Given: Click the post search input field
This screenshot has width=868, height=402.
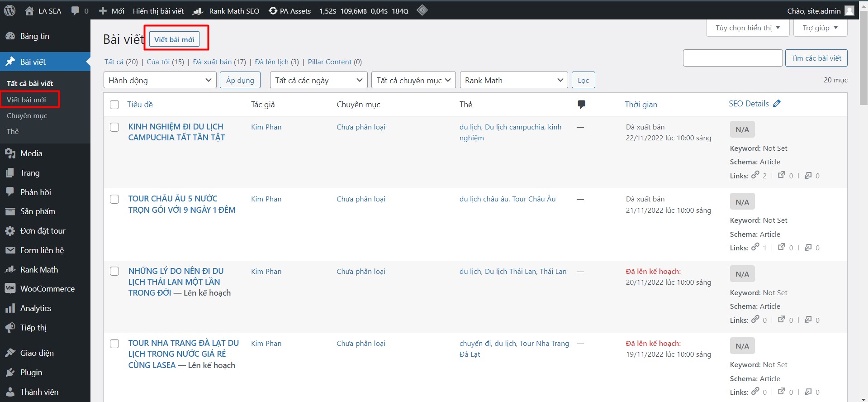Looking at the screenshot, I should pos(732,58).
